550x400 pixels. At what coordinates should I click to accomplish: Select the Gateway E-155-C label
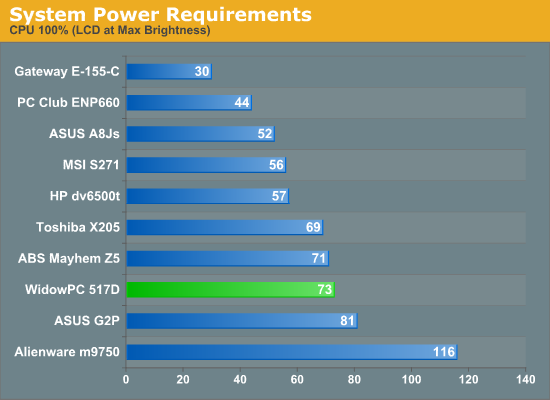click(67, 72)
